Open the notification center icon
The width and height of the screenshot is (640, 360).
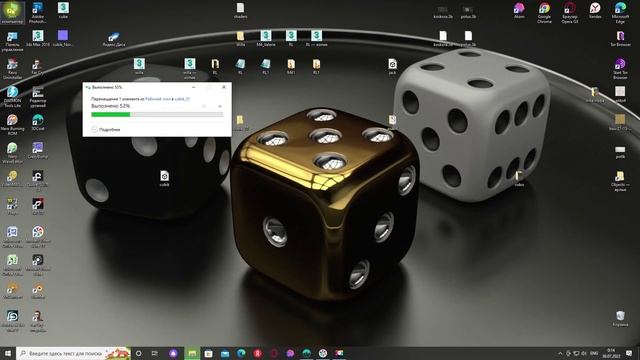[x=629, y=353]
